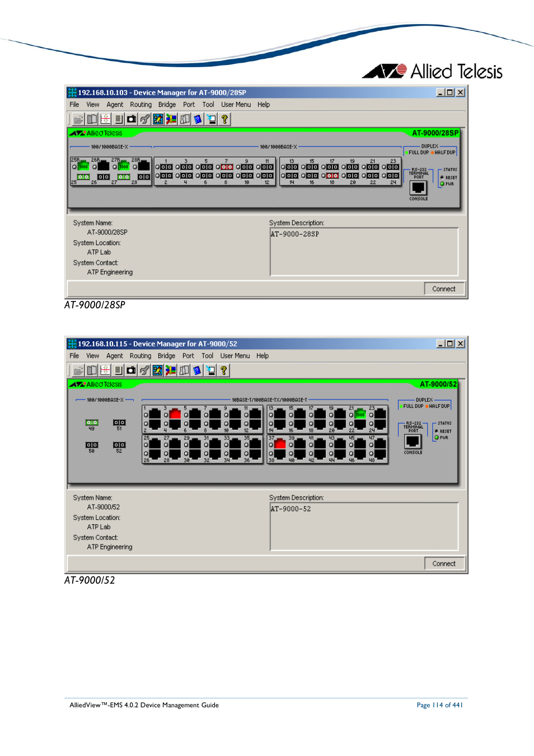Click "AT-9000/52" system name value
This screenshot has width=534, height=756.
[x=104, y=507]
